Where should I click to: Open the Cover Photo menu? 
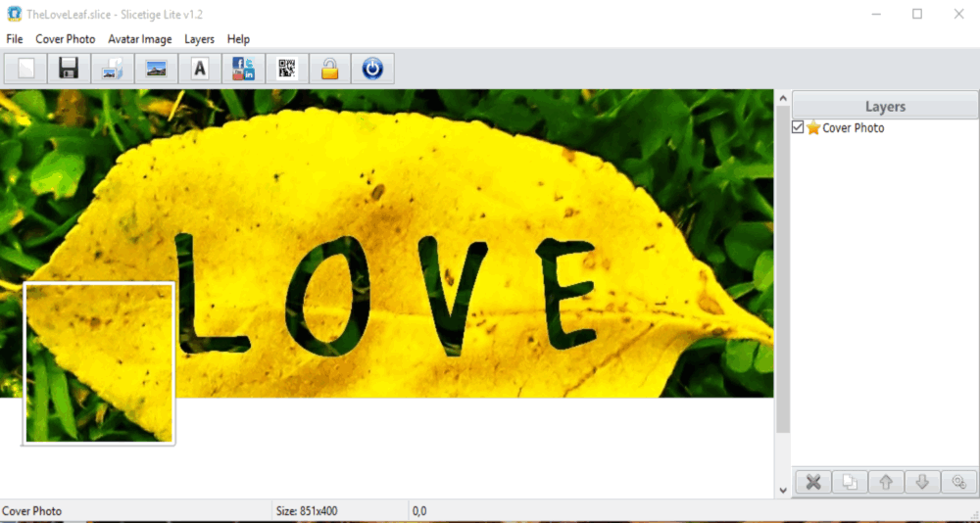point(66,39)
